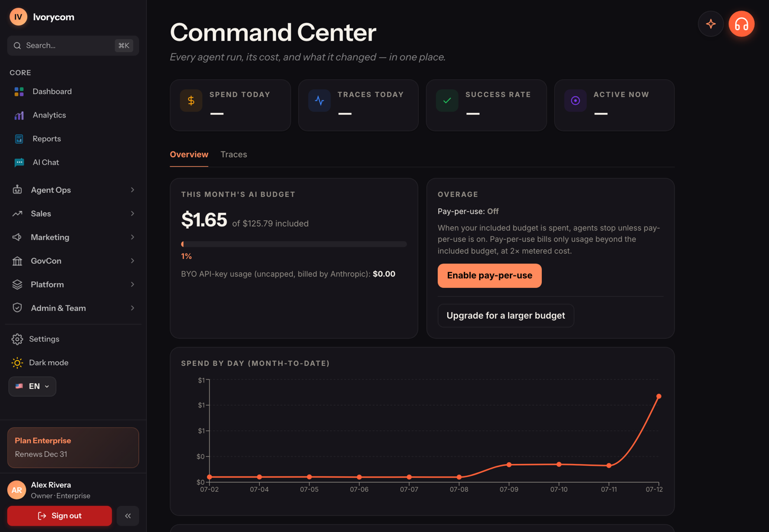Click the 07-12 data point on chart

658,397
